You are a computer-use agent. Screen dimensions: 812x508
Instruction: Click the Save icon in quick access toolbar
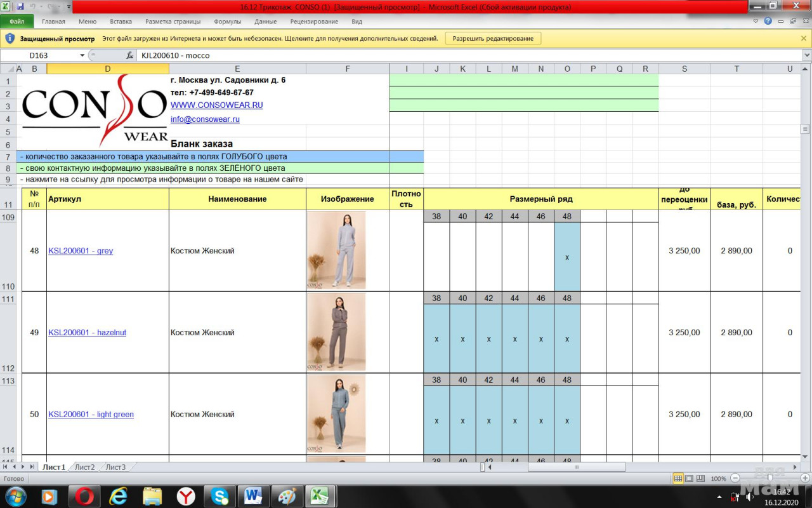tap(20, 6)
